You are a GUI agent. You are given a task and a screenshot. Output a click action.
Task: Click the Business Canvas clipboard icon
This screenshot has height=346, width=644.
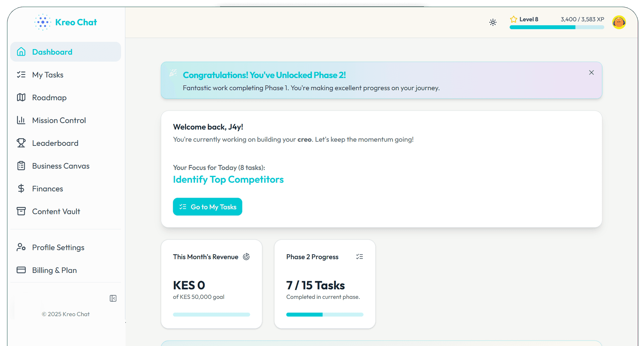click(x=21, y=166)
